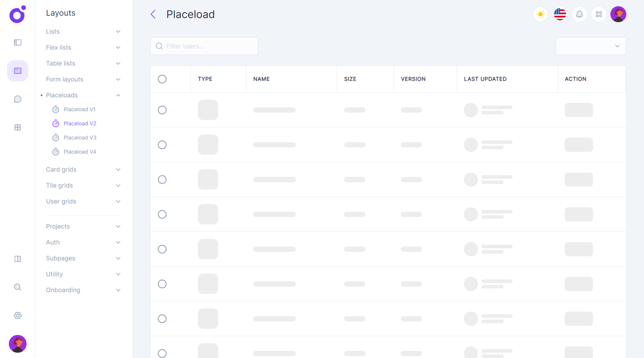Open the search icon in sidebar
644x358 pixels.
coord(18,287)
